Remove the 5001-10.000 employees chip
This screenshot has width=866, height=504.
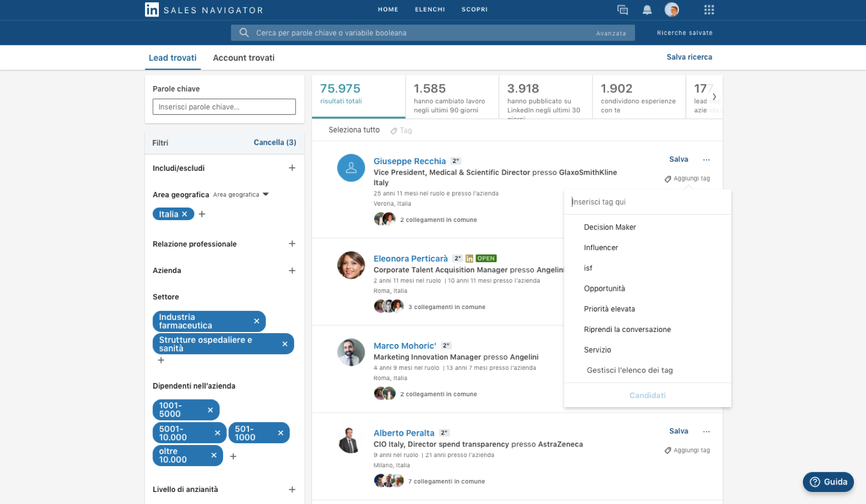pos(217,433)
